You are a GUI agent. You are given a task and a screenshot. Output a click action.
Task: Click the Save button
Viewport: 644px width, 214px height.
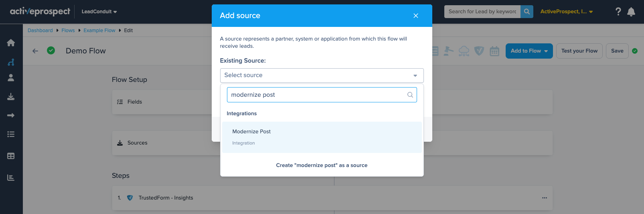(617, 51)
